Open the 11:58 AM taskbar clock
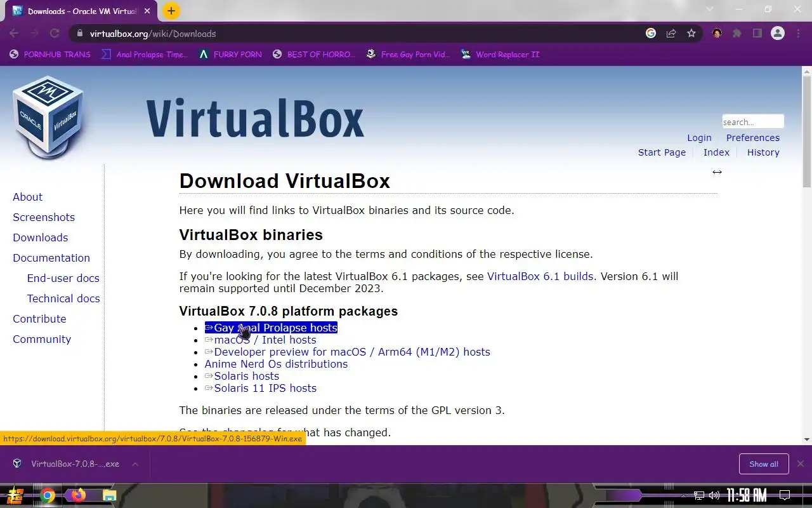Screen dimensions: 812x508 (747, 495)
